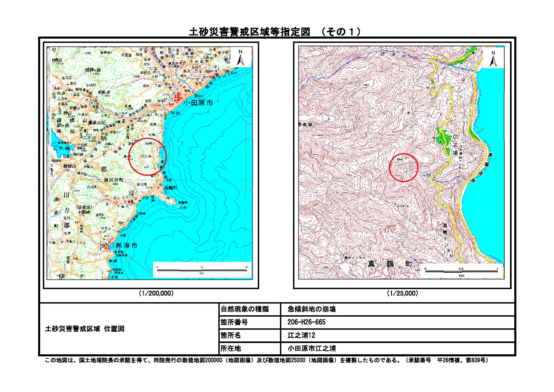
Task: Click the 熱海市 label on left map
Action: coord(127,246)
